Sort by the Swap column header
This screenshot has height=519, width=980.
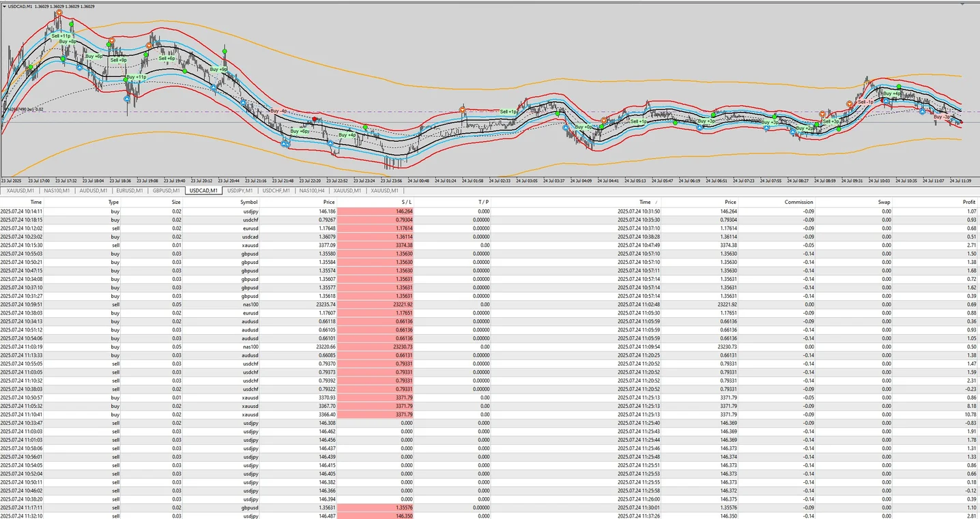[x=884, y=202]
